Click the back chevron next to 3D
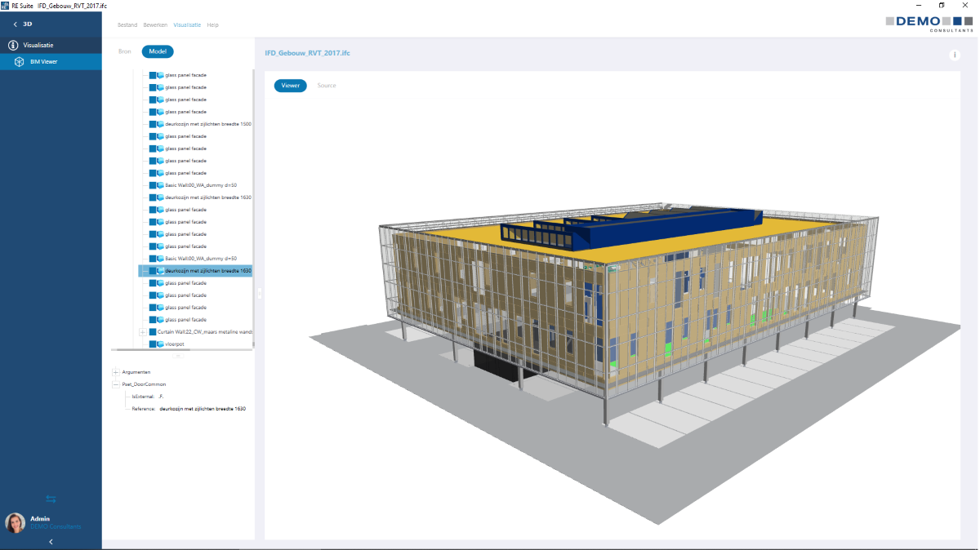Viewport: 980px width, 550px height. [15, 24]
